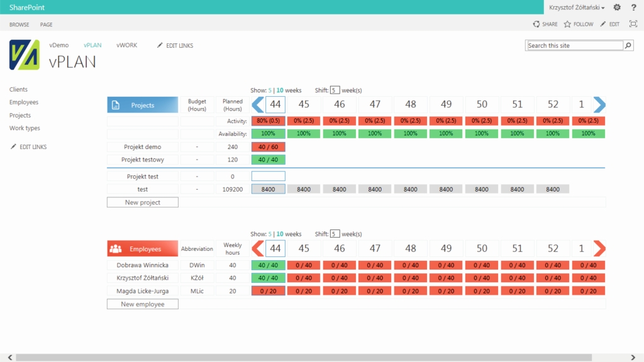Screen dimensions: 644x362
Task: Click the search magnifier icon
Action: pos(628,45)
